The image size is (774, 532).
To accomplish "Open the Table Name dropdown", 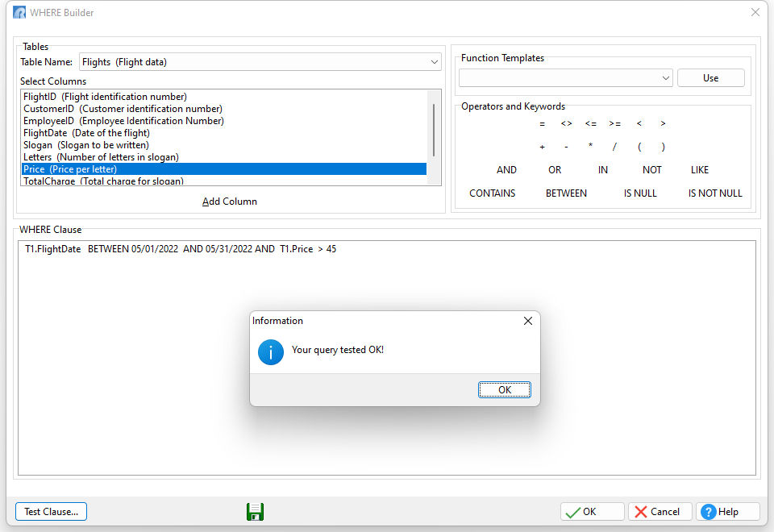I will [x=434, y=62].
